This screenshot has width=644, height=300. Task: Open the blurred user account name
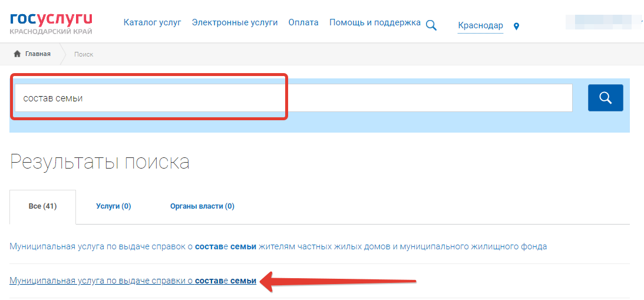click(x=604, y=22)
